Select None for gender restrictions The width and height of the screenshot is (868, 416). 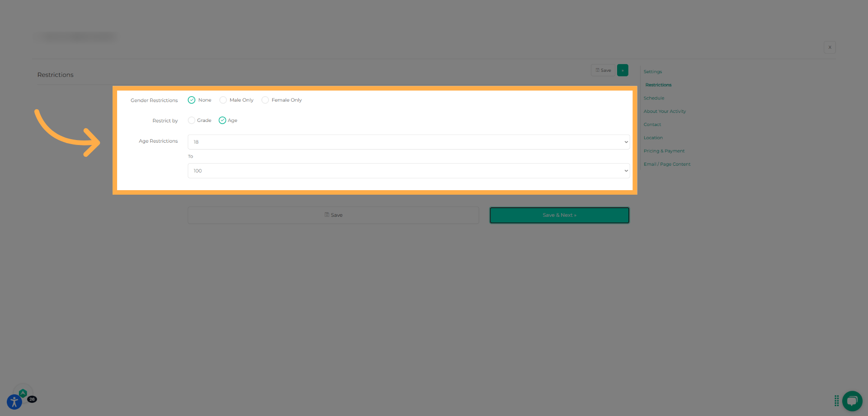click(192, 100)
